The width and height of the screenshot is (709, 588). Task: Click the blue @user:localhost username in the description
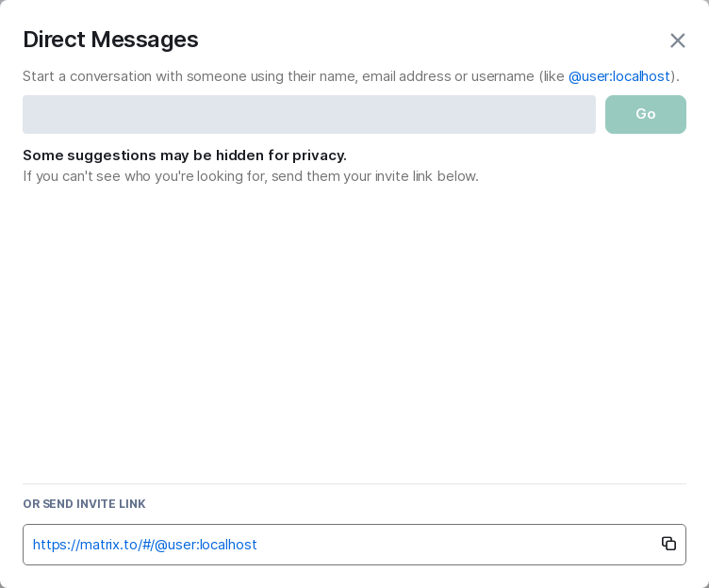(x=618, y=76)
